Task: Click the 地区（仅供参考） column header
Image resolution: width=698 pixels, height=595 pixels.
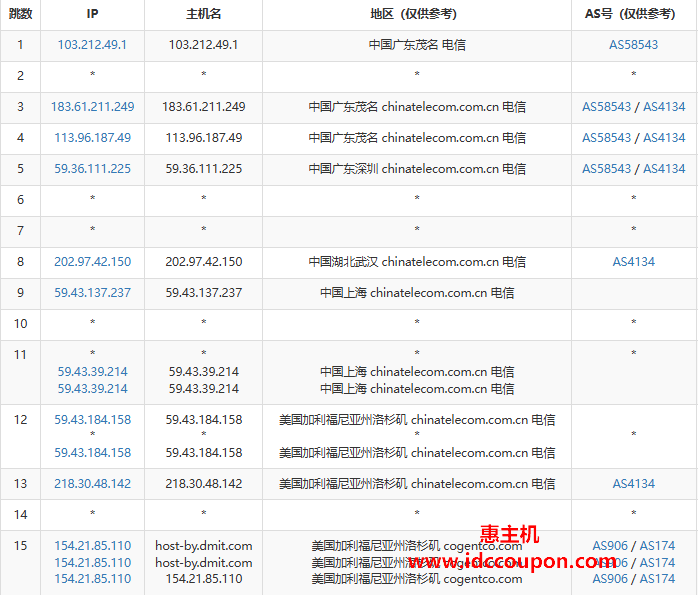Action: pyautogui.click(x=417, y=15)
